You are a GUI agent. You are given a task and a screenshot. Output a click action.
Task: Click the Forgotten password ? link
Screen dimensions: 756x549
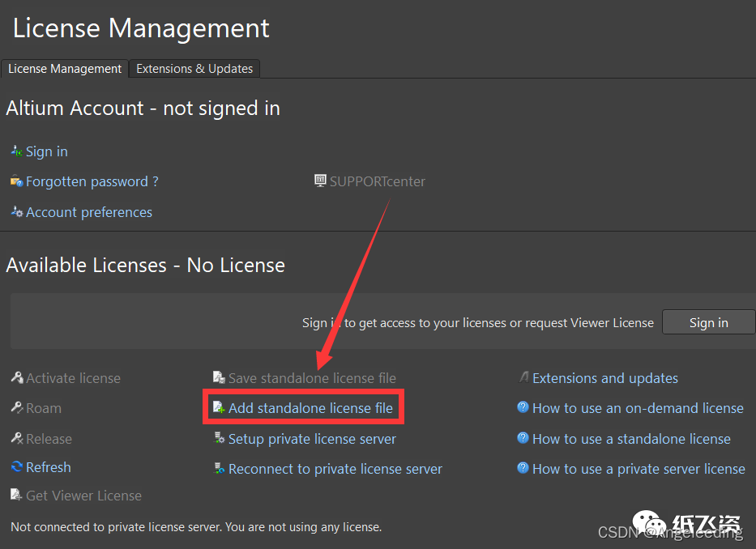click(x=92, y=181)
